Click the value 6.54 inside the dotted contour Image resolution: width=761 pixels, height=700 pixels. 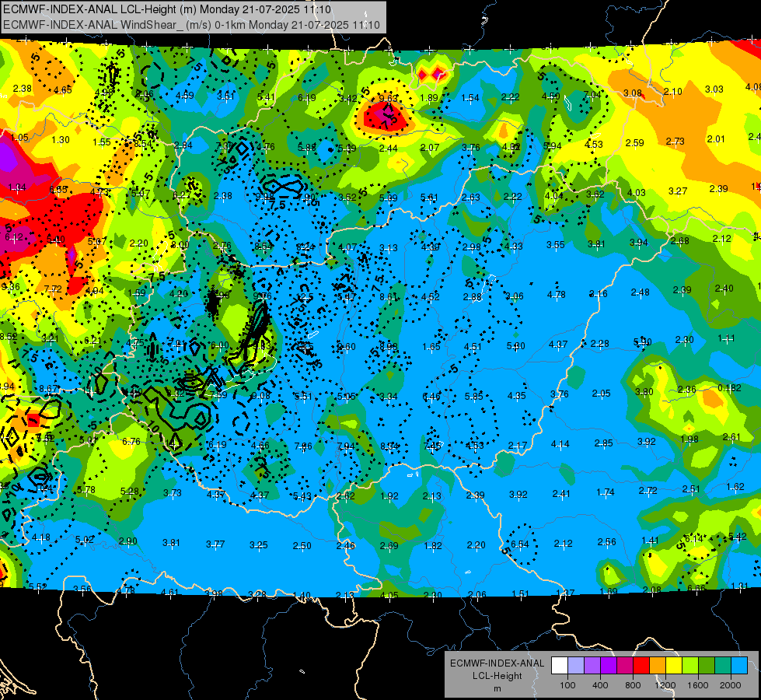(x=519, y=544)
